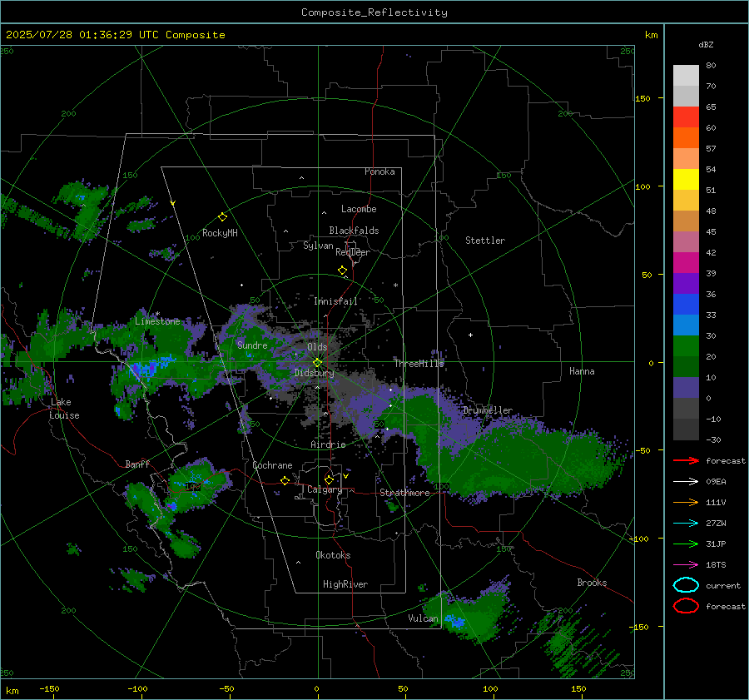
Task: Click the Lacombe city label
Action: coord(359,209)
